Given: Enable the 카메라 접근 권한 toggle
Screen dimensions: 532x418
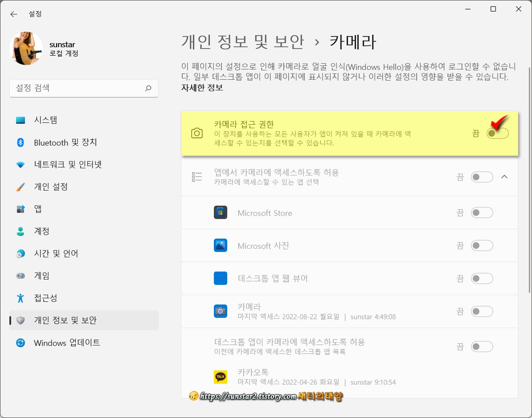Looking at the screenshot, I should (497, 133).
